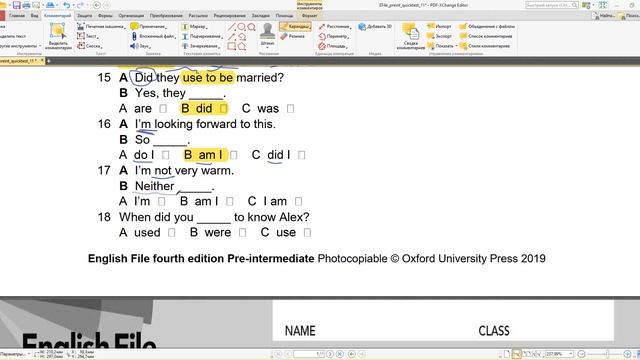Image resolution: width=640 pixels, height=360 pixels.
Task: Open Сводка комментариев summary
Action: click(411, 36)
